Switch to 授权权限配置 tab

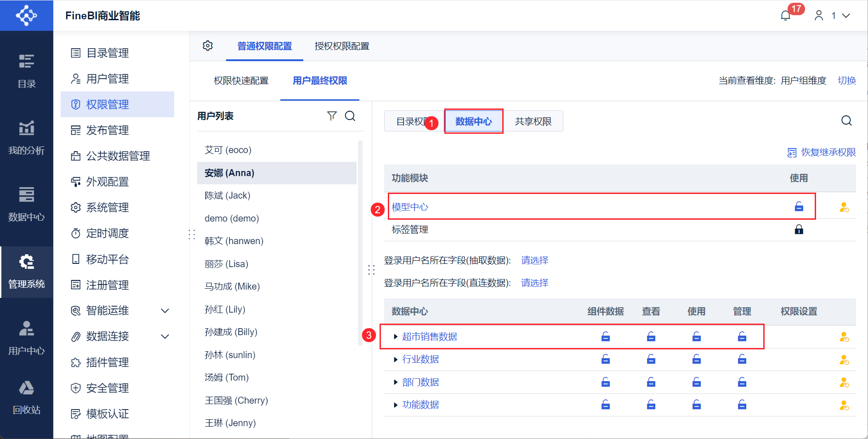pos(342,46)
